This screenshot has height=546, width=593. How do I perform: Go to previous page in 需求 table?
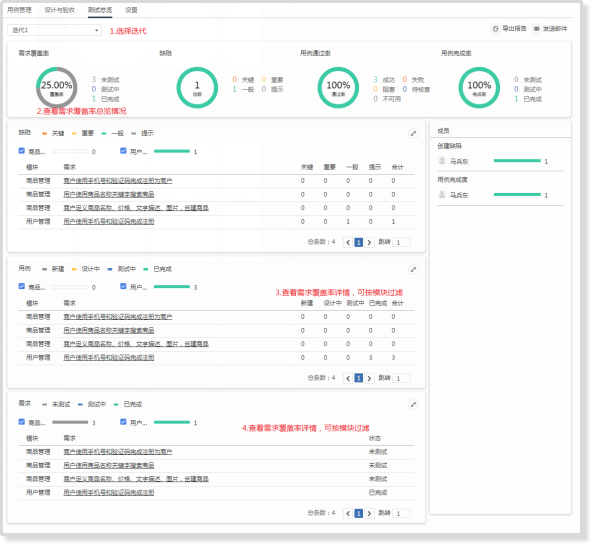tap(348, 513)
